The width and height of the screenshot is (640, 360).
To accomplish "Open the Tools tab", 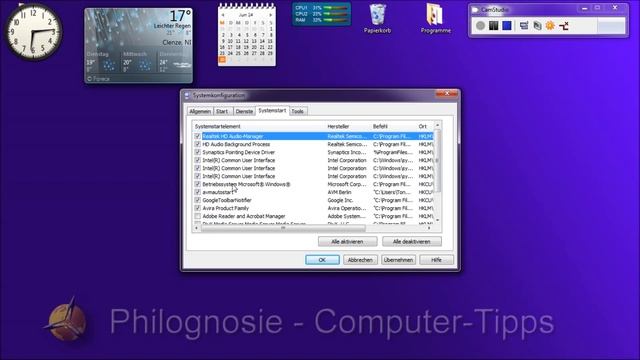I will pyautogui.click(x=298, y=111).
